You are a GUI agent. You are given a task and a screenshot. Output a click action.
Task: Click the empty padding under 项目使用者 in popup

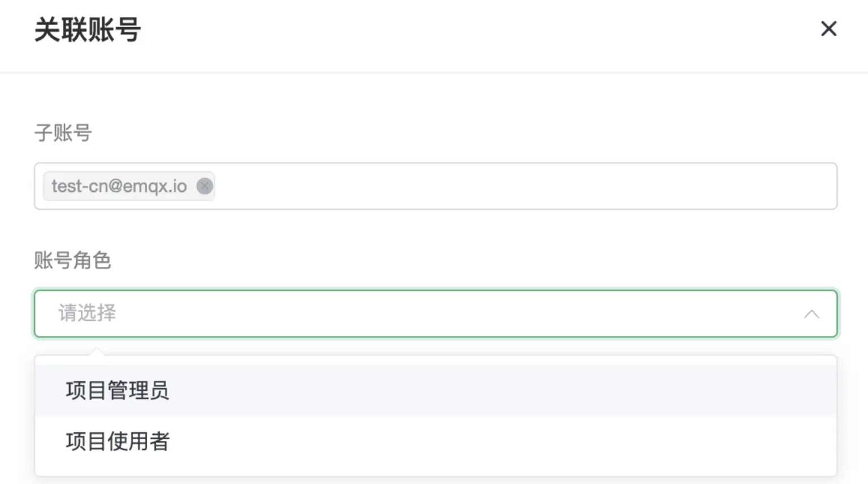(x=436, y=472)
